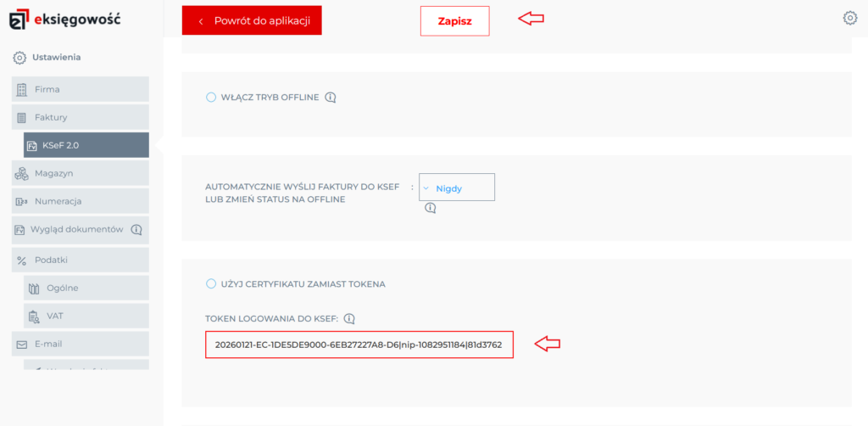
Task: Click info icon below the Nigdy dropdown
Action: [x=430, y=208]
